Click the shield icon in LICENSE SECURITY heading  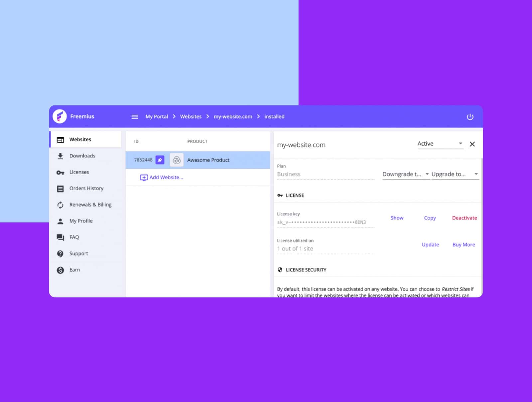click(x=280, y=270)
